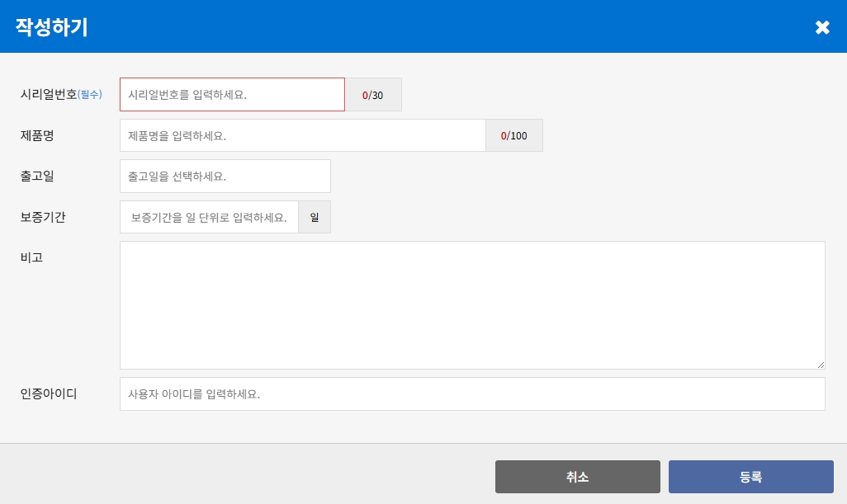
Task: Click the 보증기간 input field
Action: tap(209, 217)
